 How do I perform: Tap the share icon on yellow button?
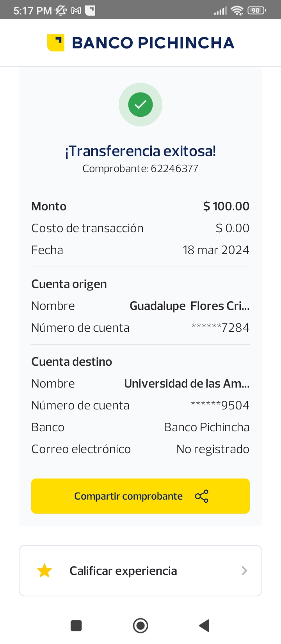pyautogui.click(x=201, y=496)
